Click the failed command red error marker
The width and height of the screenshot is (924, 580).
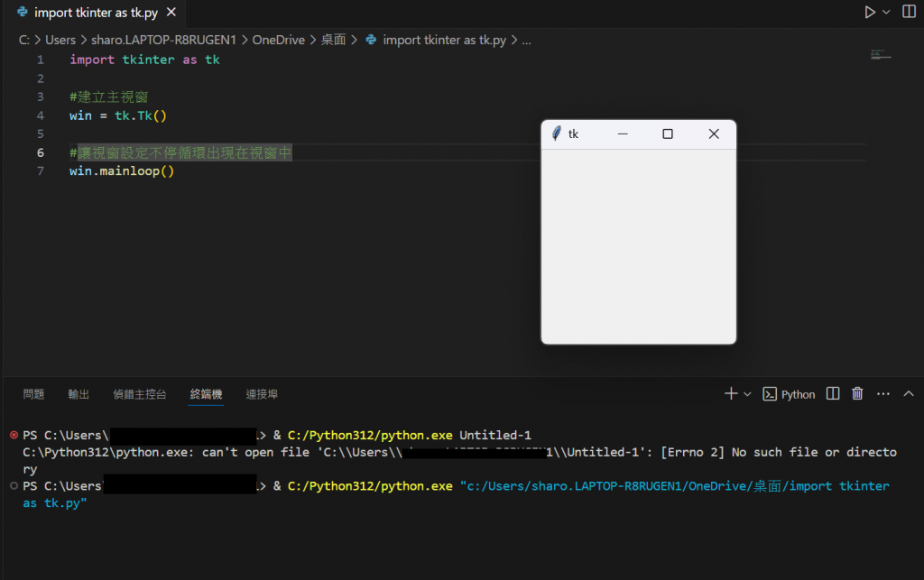click(x=14, y=435)
